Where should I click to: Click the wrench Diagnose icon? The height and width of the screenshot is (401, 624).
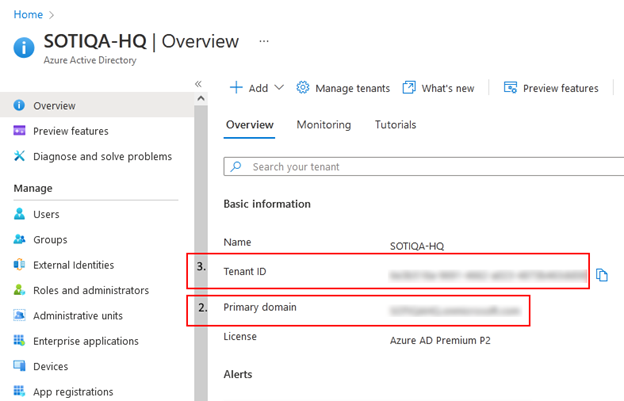click(19, 156)
